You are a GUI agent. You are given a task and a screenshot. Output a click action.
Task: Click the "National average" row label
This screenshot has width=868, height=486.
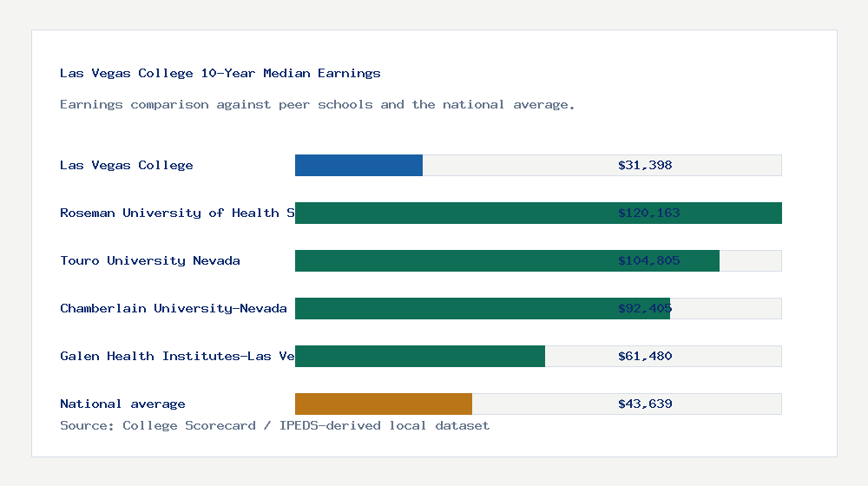(x=122, y=404)
